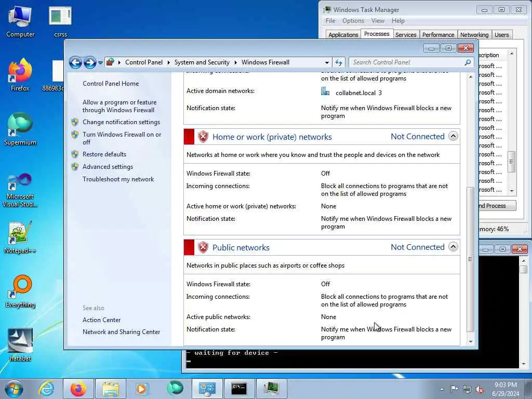Viewport: 532px width, 399px height.
Task: Open Task Manager View menu
Action: [x=378, y=21]
